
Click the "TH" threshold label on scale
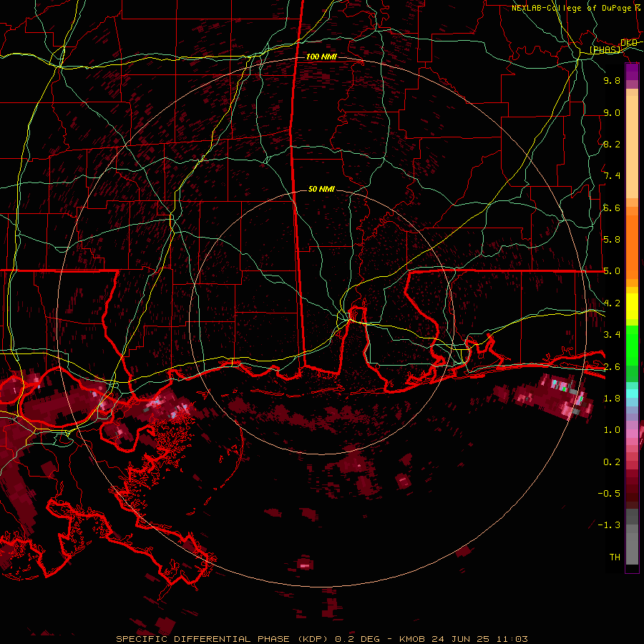tap(615, 557)
